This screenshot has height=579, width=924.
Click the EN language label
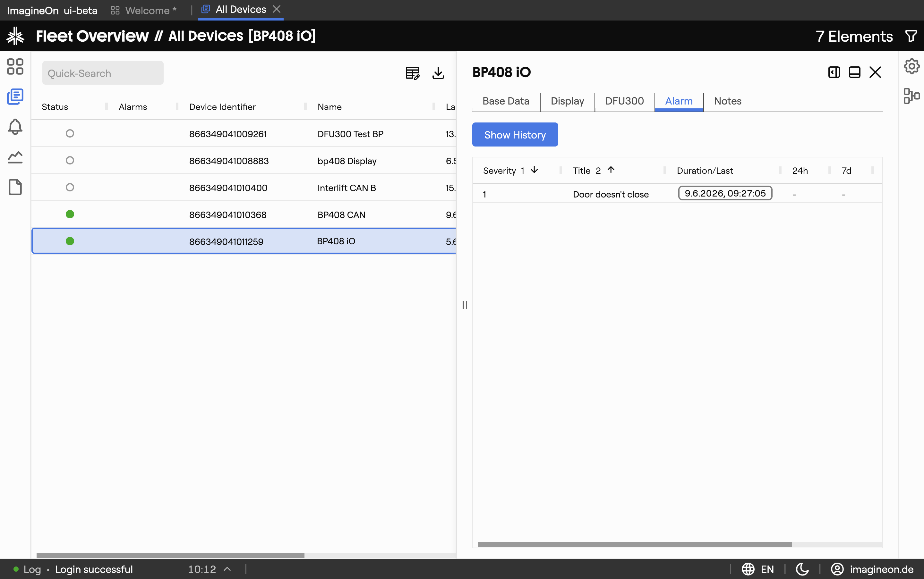point(767,569)
